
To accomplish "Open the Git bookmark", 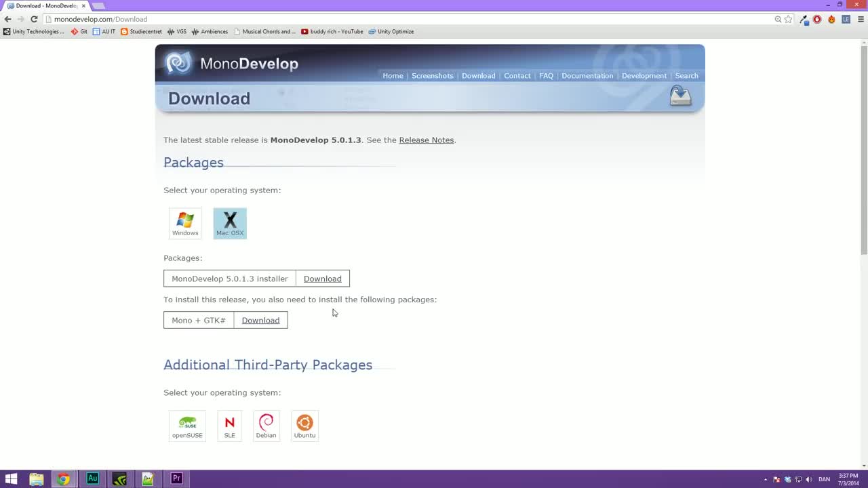I will coord(79,32).
